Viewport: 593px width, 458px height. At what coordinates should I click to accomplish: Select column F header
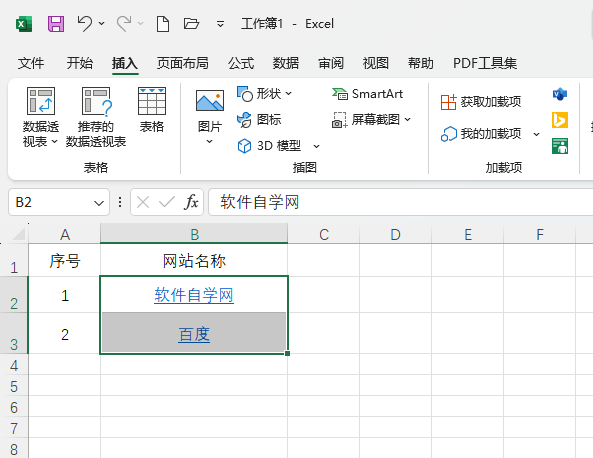pos(540,234)
